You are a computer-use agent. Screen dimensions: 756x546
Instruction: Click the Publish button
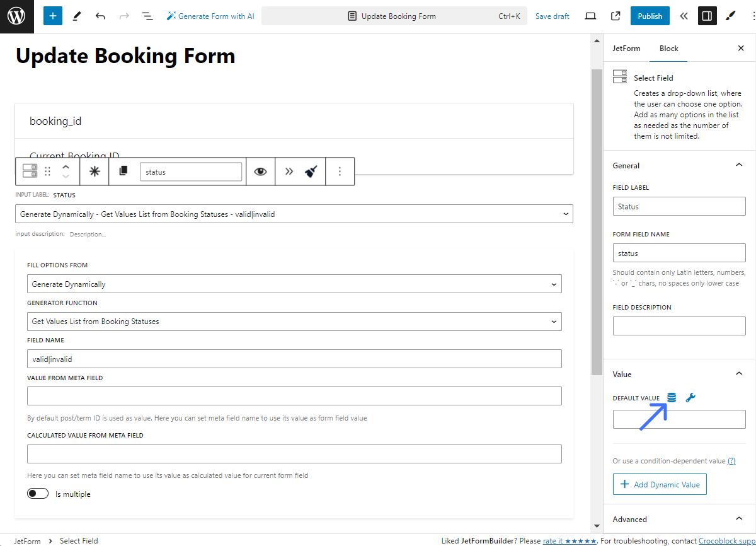click(x=650, y=16)
